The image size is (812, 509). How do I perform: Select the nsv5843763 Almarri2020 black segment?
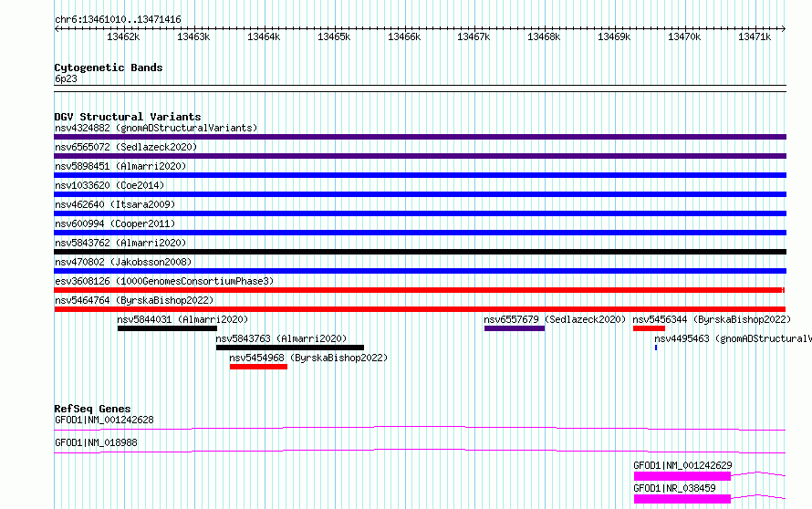coord(290,348)
